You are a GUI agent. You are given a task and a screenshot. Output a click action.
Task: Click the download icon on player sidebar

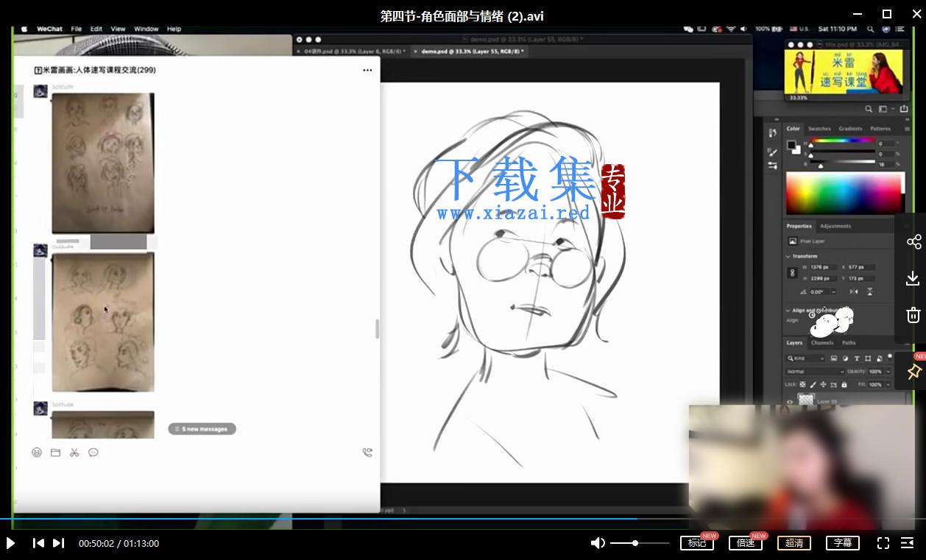913,278
